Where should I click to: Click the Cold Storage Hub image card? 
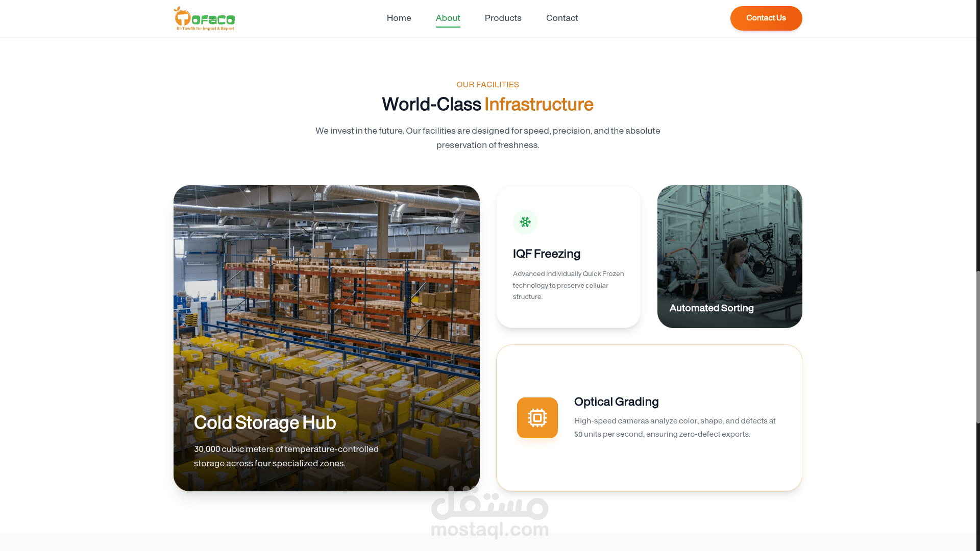tap(327, 338)
